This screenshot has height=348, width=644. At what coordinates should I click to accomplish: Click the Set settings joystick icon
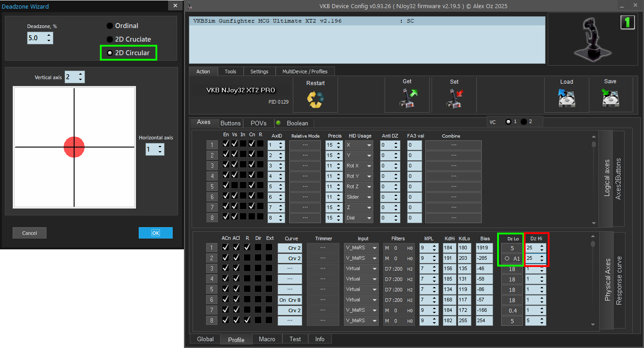coord(454,98)
